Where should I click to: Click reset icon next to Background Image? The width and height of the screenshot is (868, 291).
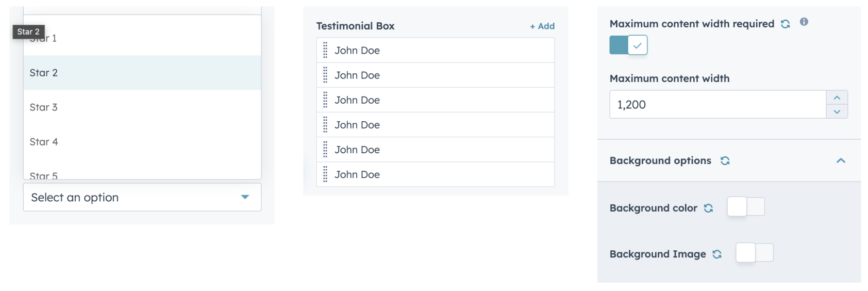point(717,254)
